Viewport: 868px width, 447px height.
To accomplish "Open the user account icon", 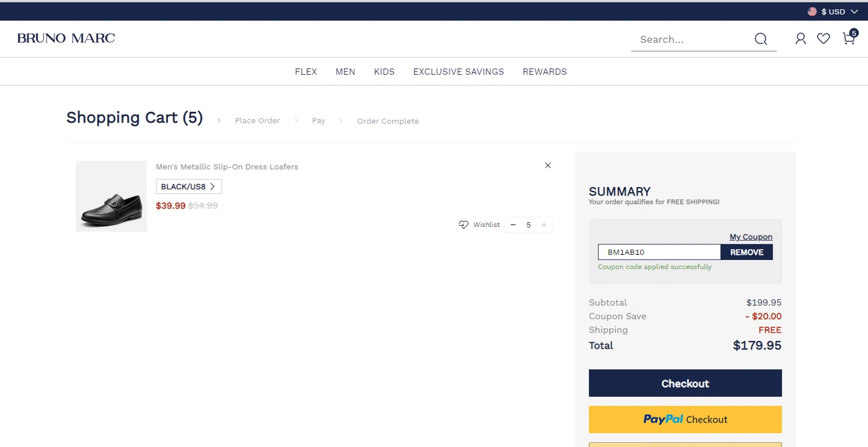I will (801, 39).
